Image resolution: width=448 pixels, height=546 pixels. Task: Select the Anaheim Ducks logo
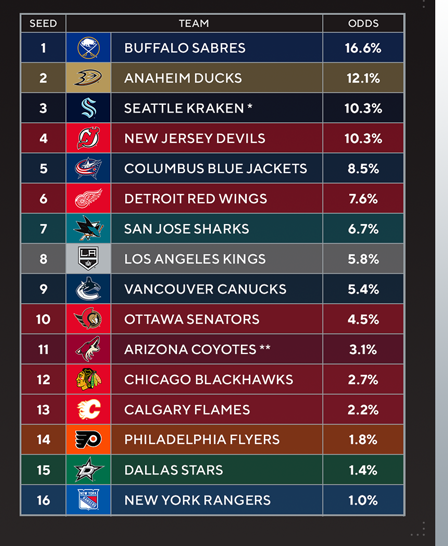(88, 78)
